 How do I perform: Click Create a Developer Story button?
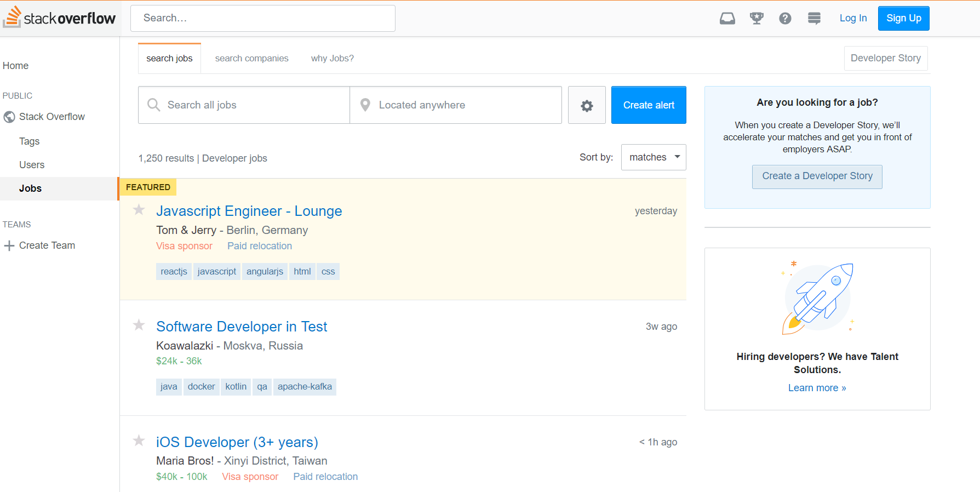point(817,176)
